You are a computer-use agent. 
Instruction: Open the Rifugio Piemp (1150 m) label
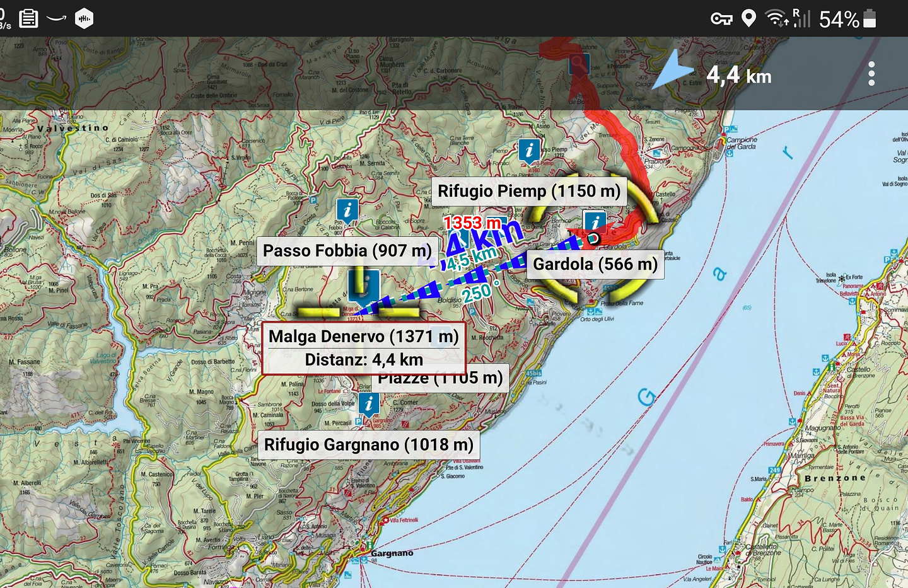tap(529, 191)
